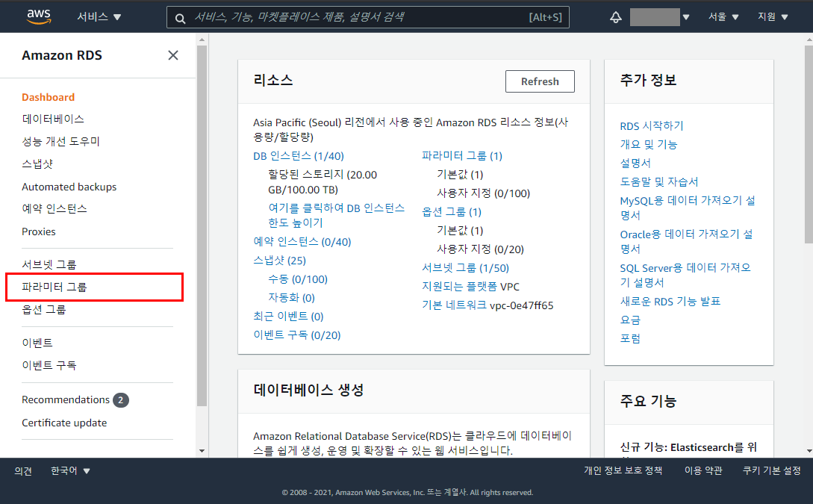
Task: Open the 예약 인스턴스 (0/40) link
Action: point(302,242)
